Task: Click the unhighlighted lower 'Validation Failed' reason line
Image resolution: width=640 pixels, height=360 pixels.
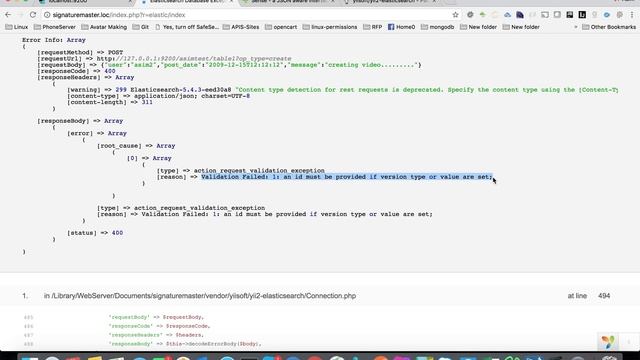Action: tap(264, 214)
